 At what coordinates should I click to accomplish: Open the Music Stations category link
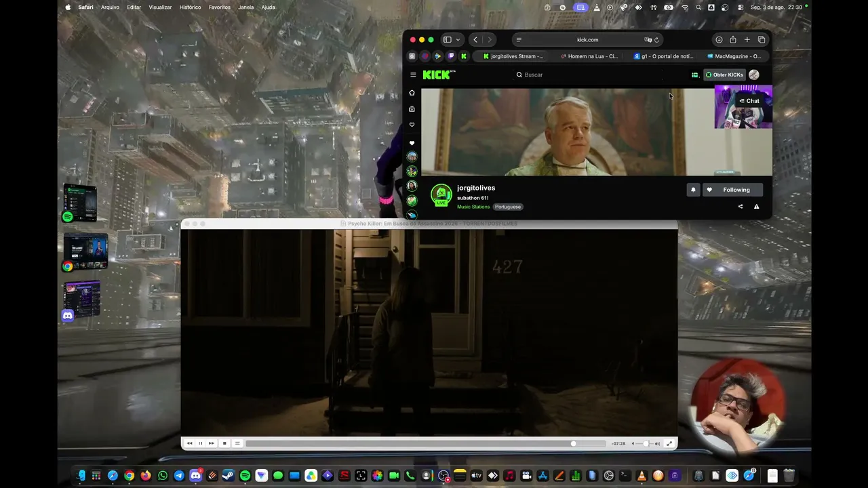point(473,207)
